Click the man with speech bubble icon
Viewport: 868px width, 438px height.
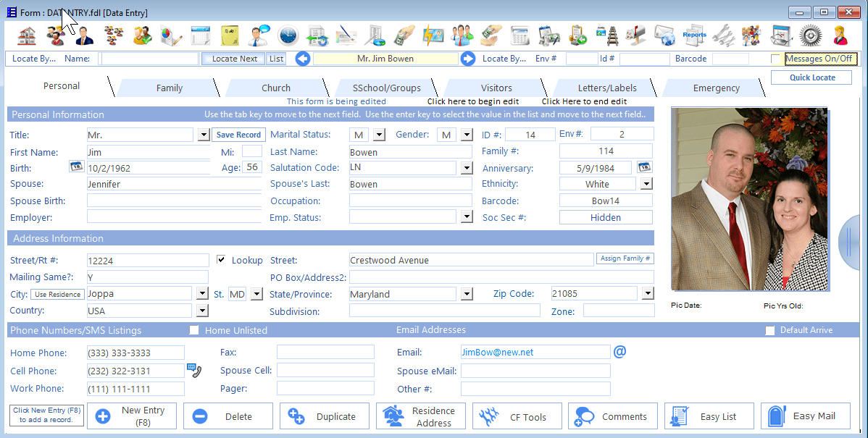click(259, 36)
